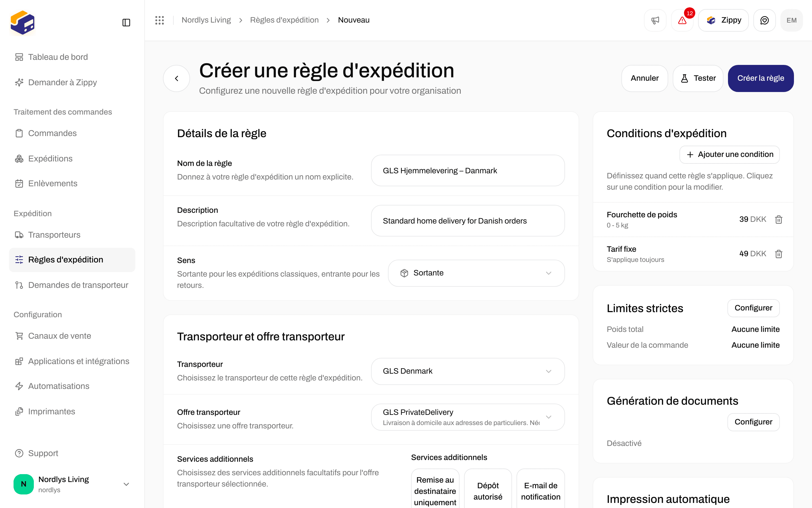This screenshot has width=812, height=508.
Task: Click the Nordlys Living breadcrumb
Action: click(206, 20)
